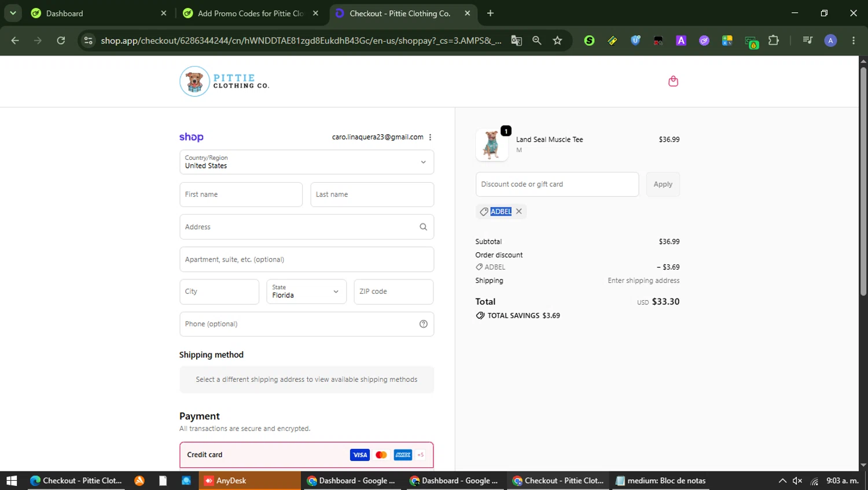Show the +5 more payment cards
The height and width of the screenshot is (490, 868).
click(421, 455)
